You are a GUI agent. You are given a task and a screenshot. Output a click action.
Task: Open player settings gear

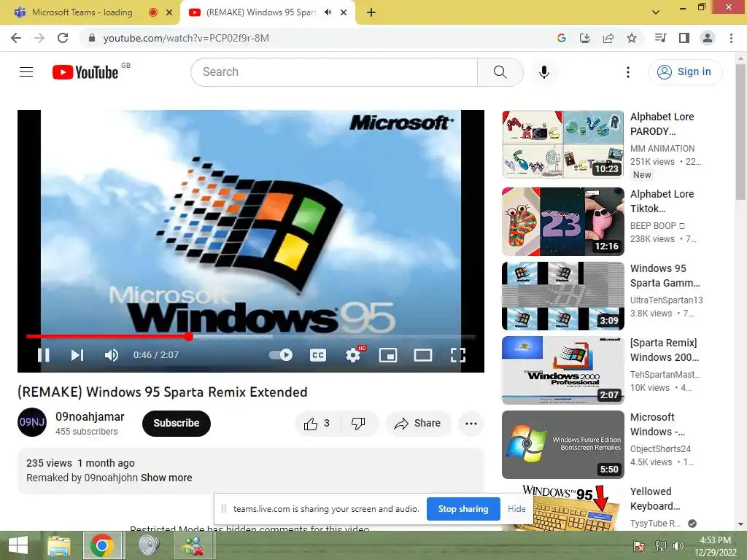353,355
